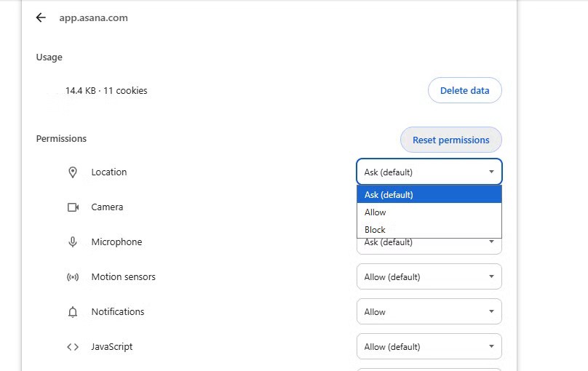Click the Notifications label text

pos(118,312)
